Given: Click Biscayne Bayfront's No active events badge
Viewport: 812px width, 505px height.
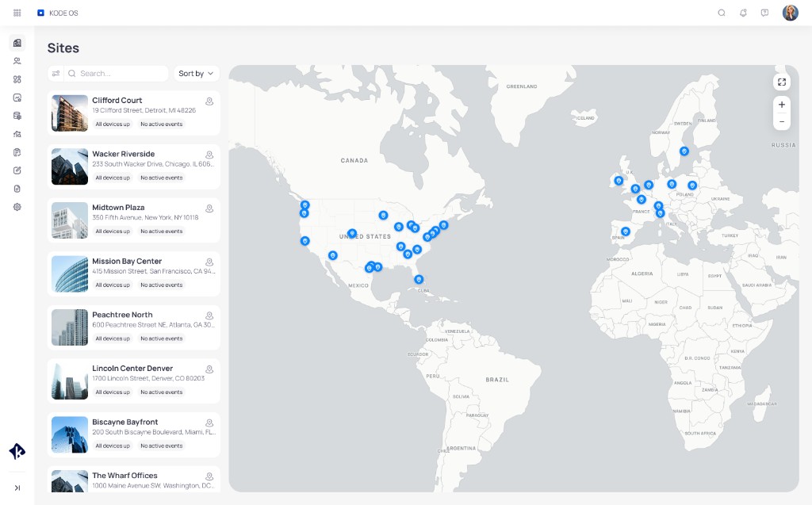Looking at the screenshot, I should click(x=162, y=446).
